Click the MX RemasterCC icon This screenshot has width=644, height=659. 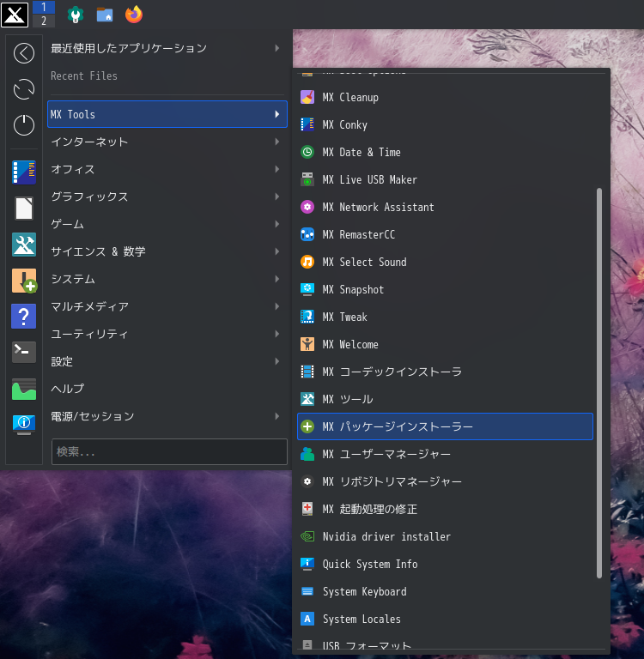(307, 234)
